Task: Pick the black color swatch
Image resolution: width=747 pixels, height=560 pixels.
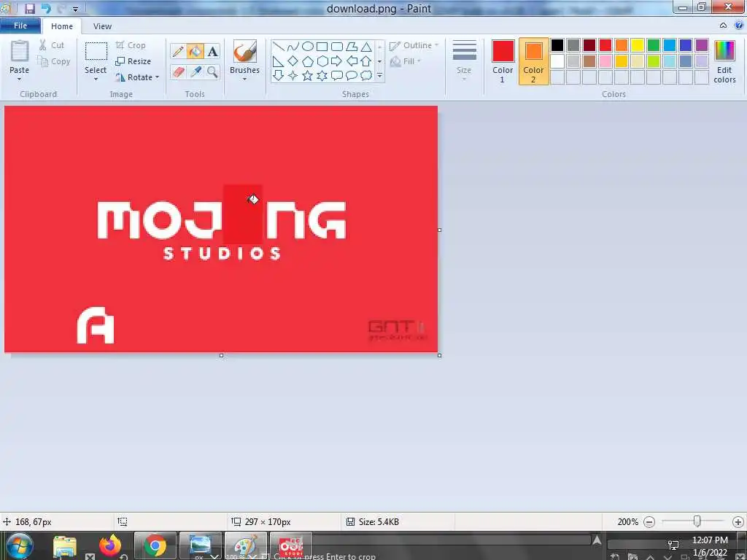Action: point(557,45)
